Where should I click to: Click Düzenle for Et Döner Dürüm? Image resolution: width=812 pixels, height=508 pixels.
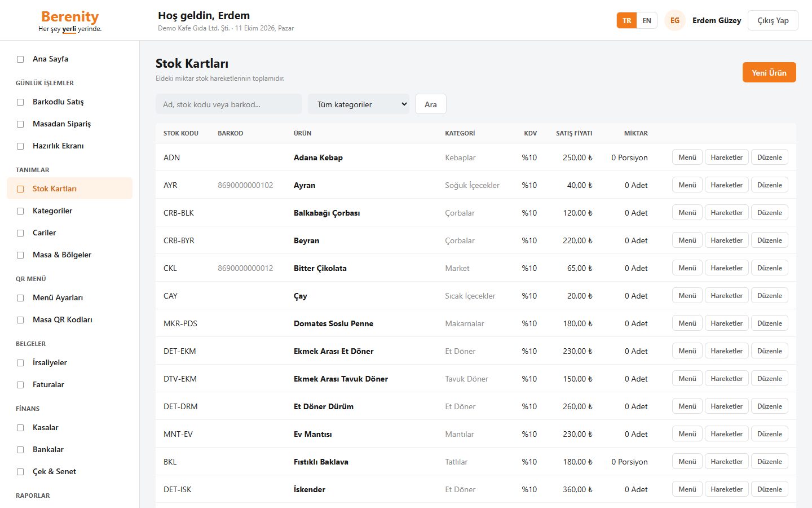click(770, 406)
